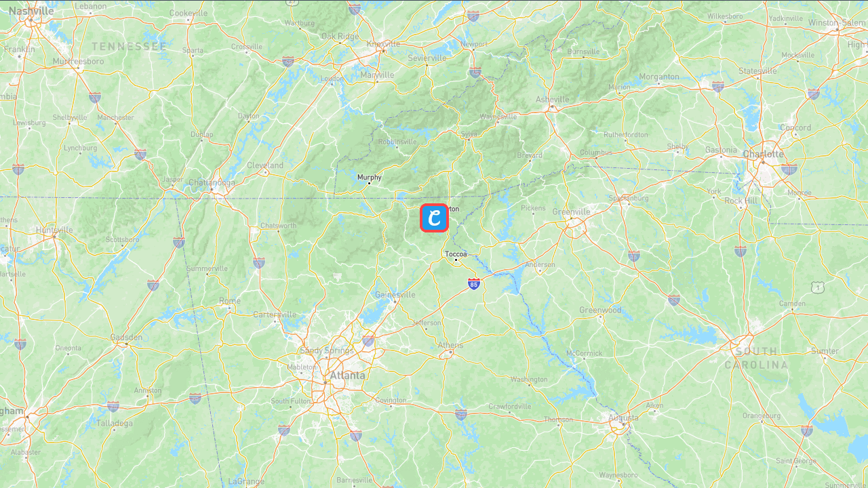The height and width of the screenshot is (488, 868).
Task: Select the Chattanooga label on map
Action: (212, 182)
